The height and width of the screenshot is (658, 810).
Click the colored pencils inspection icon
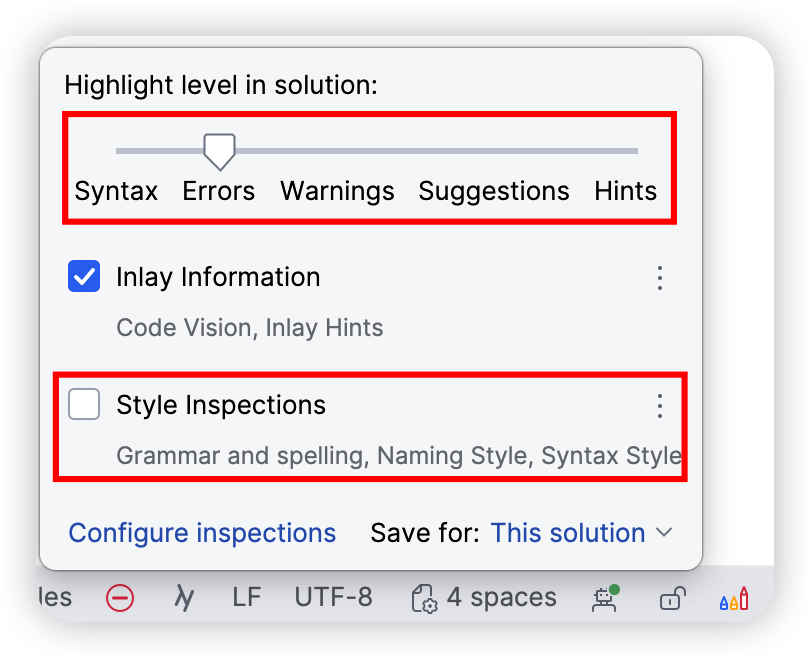734,598
